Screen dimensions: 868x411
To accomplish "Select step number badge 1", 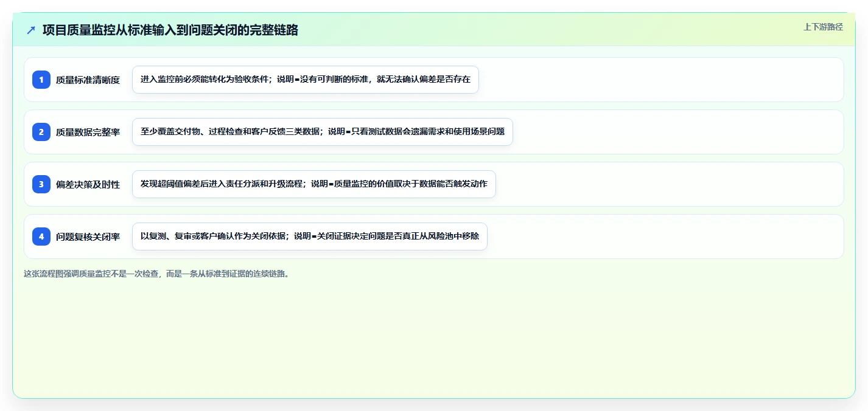I will coord(41,80).
